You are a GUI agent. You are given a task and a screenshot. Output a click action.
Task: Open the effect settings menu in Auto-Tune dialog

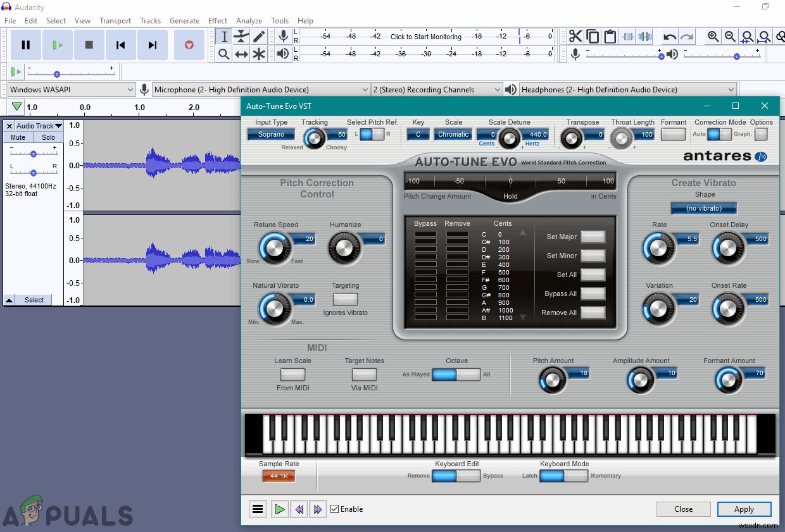pos(257,509)
